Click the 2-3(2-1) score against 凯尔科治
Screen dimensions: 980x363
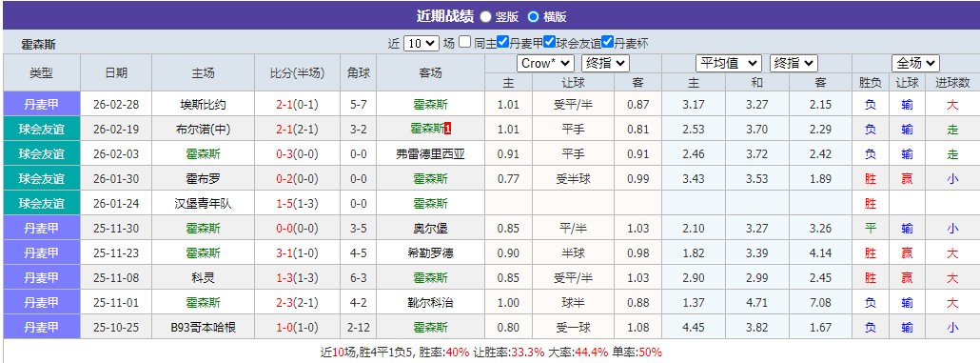point(298,303)
